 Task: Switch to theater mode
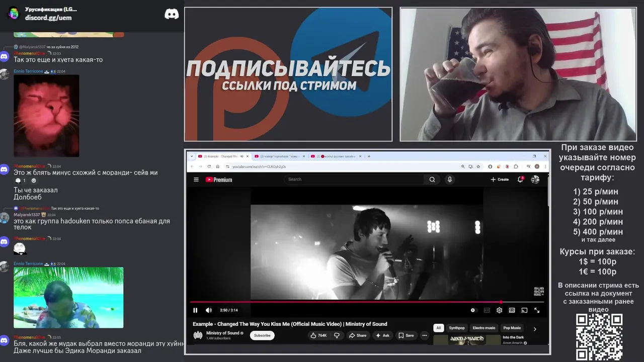pos(512,310)
